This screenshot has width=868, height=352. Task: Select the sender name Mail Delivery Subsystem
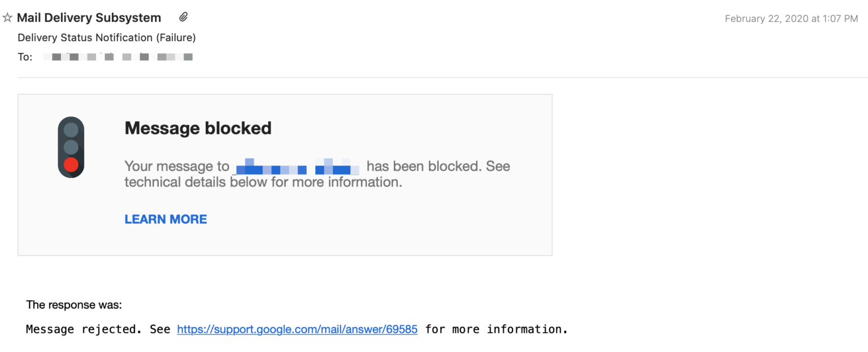click(x=89, y=17)
